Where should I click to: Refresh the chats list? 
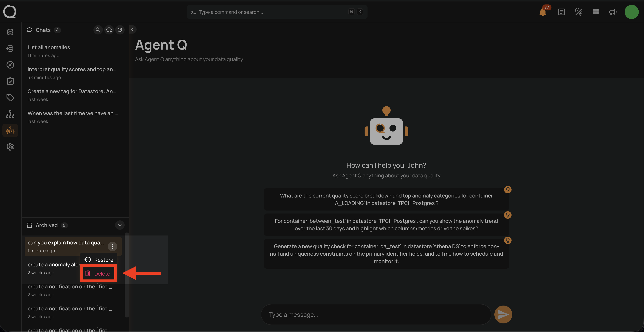point(120,30)
